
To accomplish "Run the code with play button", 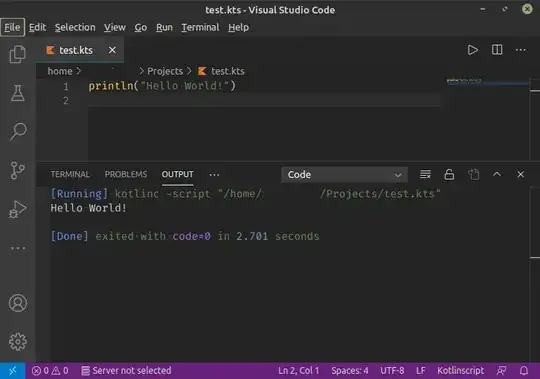I will click(472, 50).
